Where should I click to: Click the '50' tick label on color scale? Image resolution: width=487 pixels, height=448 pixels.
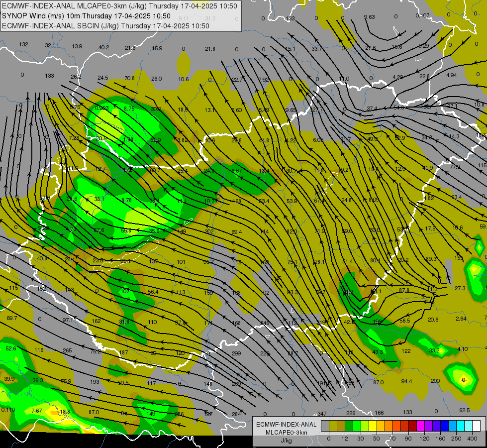pos(377,439)
